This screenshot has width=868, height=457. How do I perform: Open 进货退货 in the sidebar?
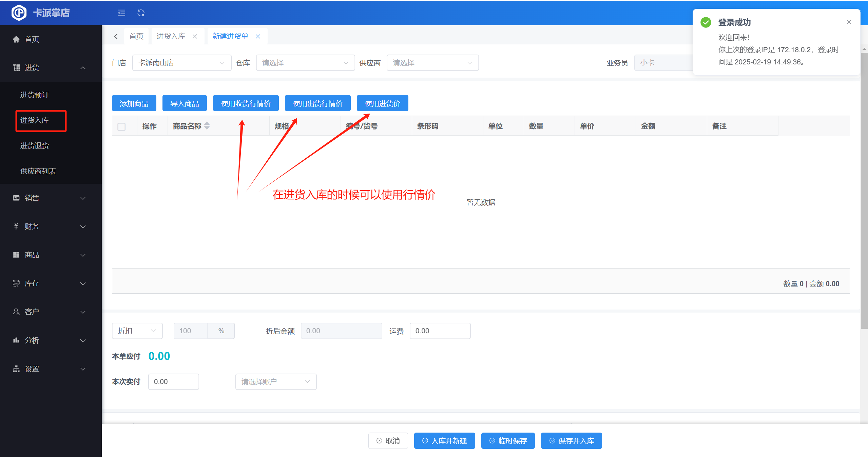tap(35, 146)
